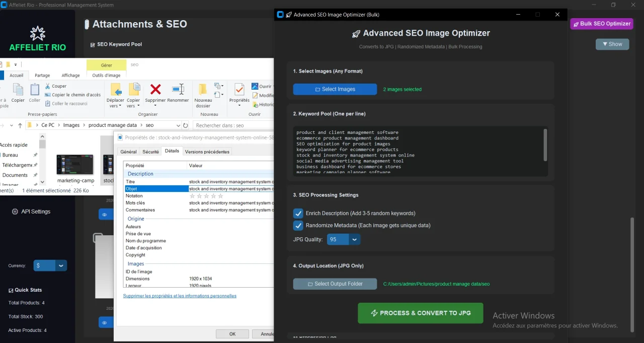Select the Commentaires property row
This screenshot has height=343, width=644.
199,210
